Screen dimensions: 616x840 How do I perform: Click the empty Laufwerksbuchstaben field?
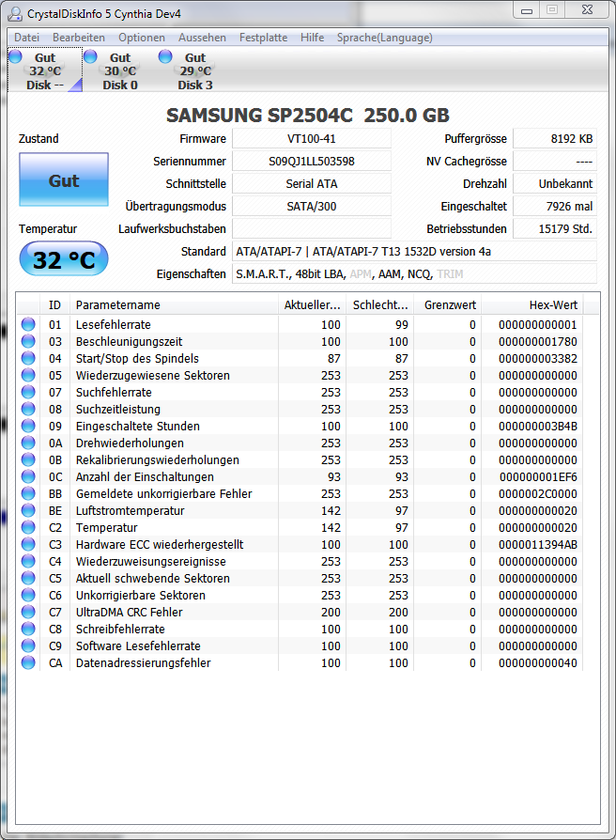click(312, 228)
